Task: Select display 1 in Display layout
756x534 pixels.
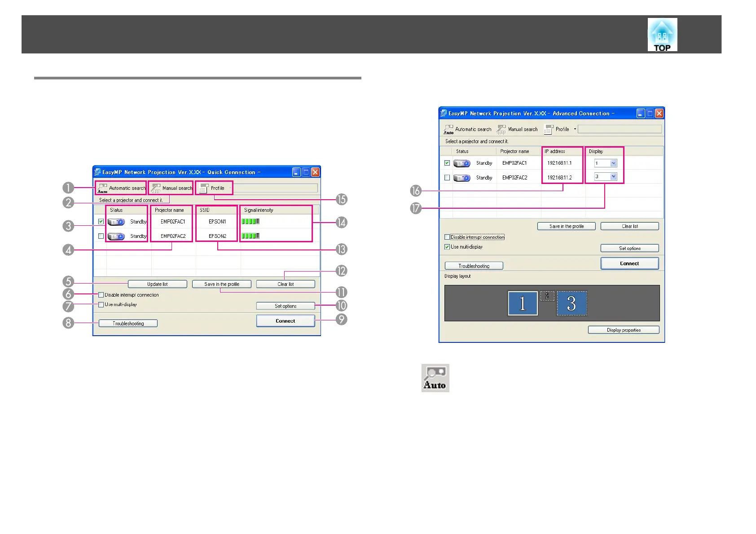Action: [523, 303]
